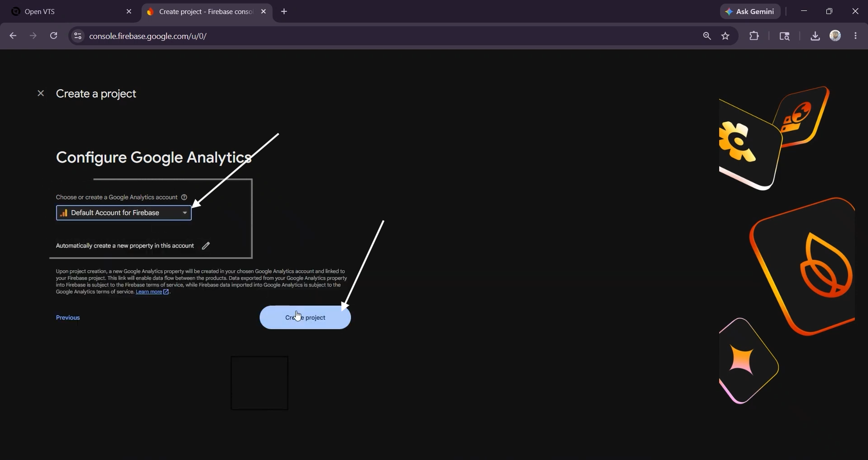View site information for console.firebase.google.com
This screenshot has width=868, height=460.
[78, 36]
